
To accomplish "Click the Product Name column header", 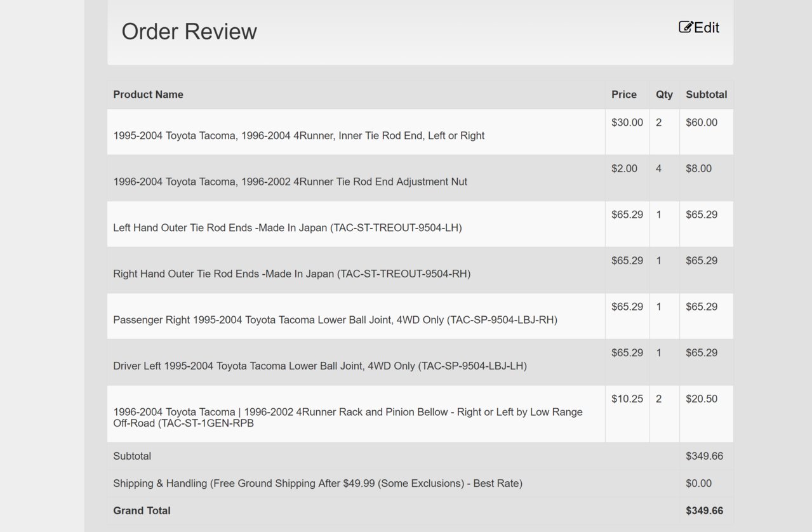I will 148,95.
